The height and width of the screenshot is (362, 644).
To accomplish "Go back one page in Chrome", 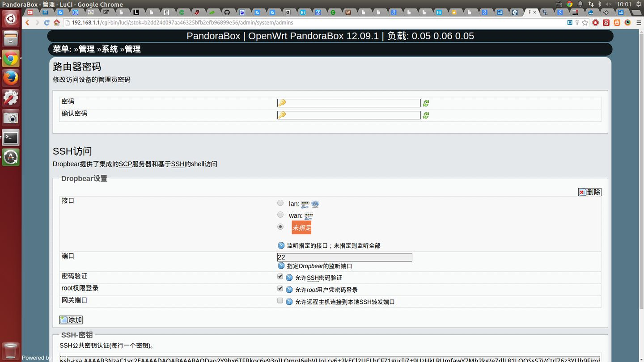I will click(x=27, y=22).
